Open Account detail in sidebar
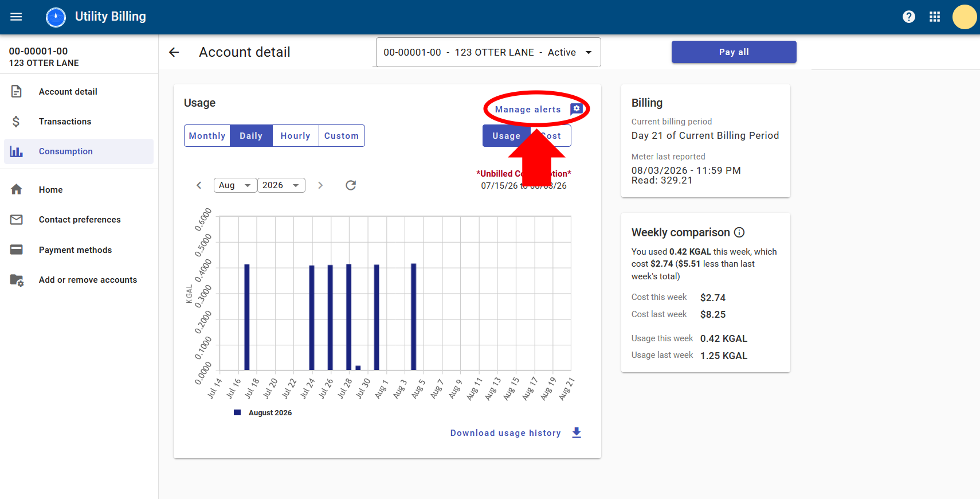This screenshot has width=980, height=499. pos(79,92)
